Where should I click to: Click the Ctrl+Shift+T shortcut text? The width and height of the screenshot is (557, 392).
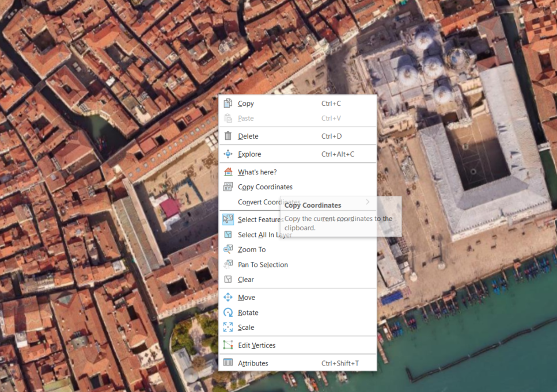(340, 363)
